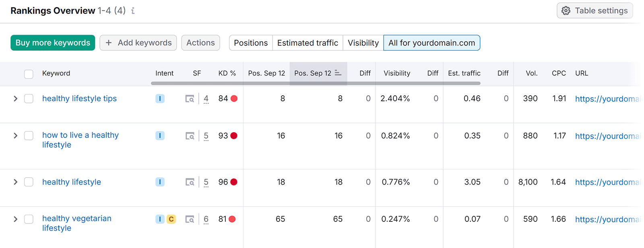The height and width of the screenshot is (248, 644).
Task: Open the Actions dropdown
Action: [200, 43]
